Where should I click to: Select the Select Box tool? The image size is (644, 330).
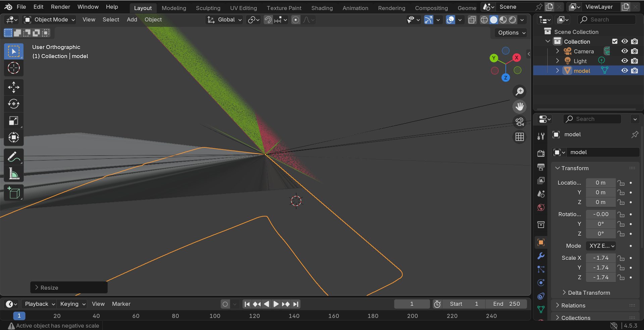pos(14,51)
